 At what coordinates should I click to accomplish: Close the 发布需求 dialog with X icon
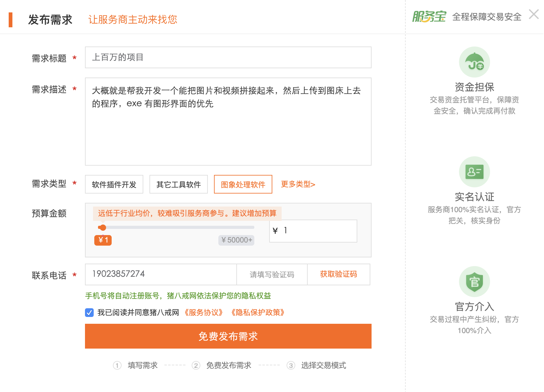click(x=534, y=14)
